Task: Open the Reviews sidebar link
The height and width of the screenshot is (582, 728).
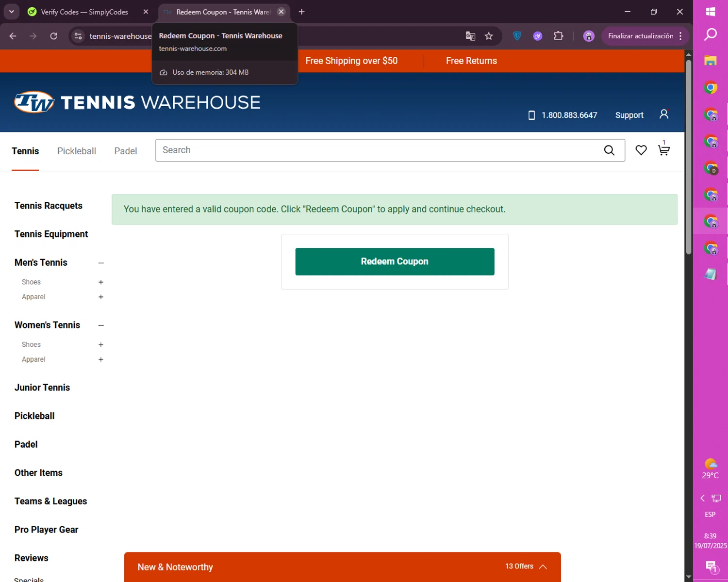Action: pos(31,558)
